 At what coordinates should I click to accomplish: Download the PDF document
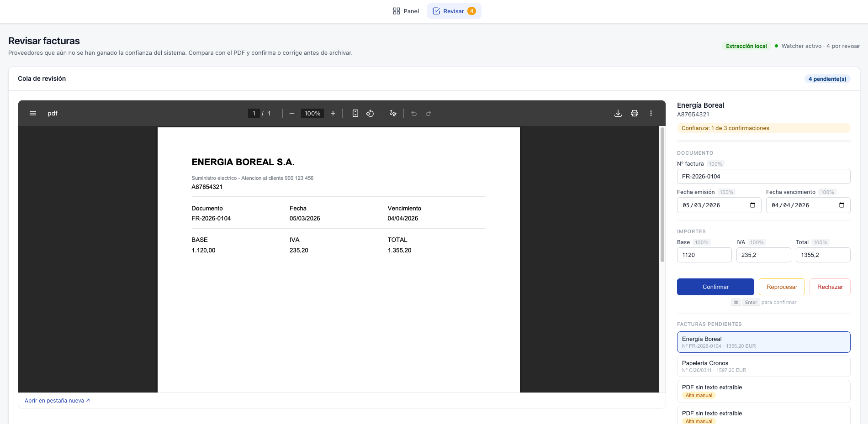[x=618, y=113]
